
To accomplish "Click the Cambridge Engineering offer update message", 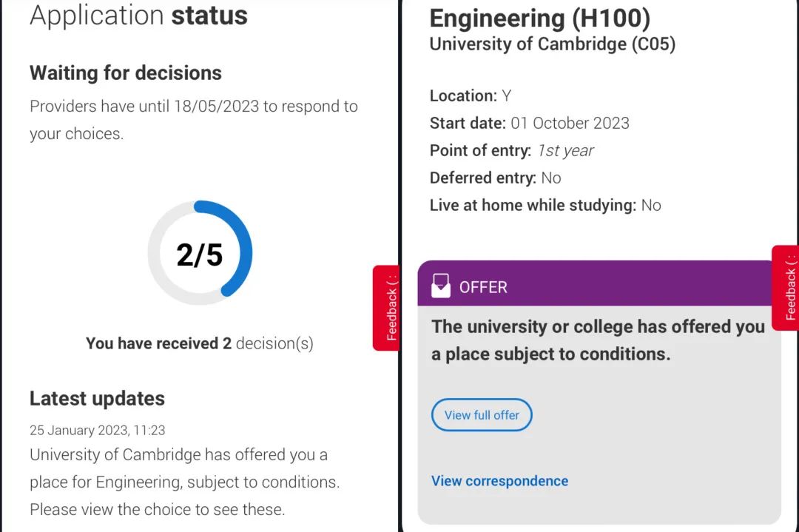I will pyautogui.click(x=184, y=482).
